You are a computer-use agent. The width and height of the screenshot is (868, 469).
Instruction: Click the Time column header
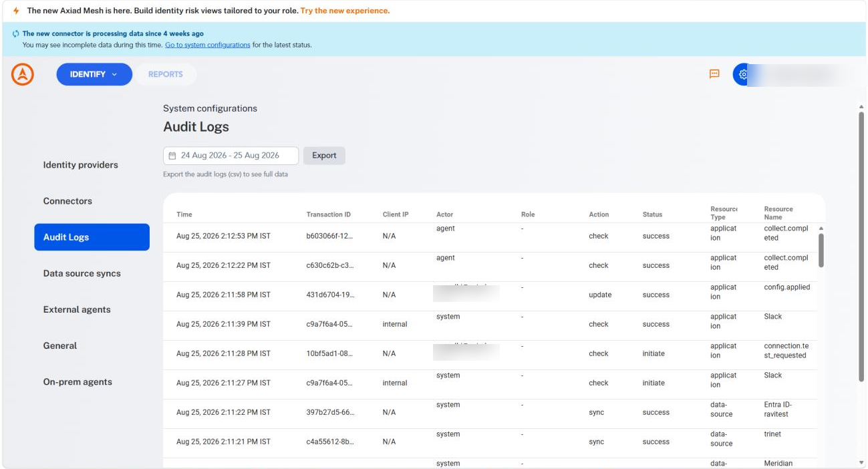(184, 214)
